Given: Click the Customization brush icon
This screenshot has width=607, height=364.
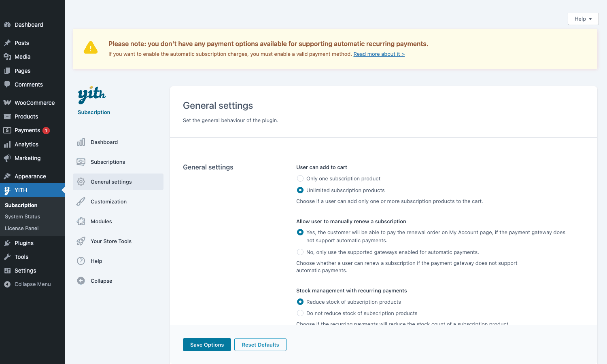Looking at the screenshot, I should (81, 201).
